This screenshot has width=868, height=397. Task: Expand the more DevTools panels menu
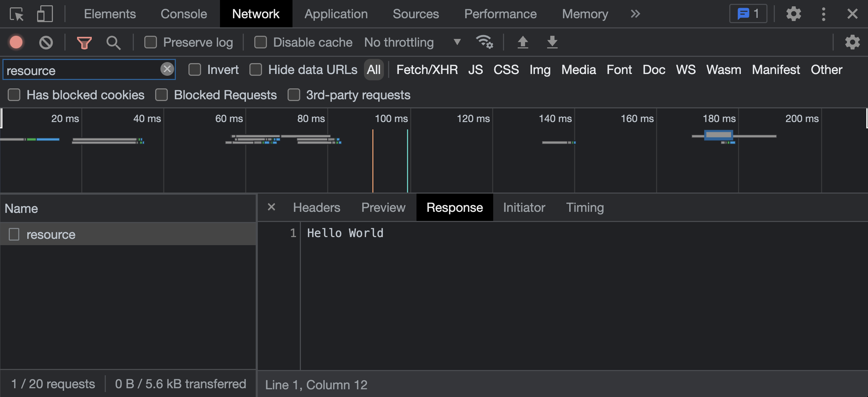point(636,14)
